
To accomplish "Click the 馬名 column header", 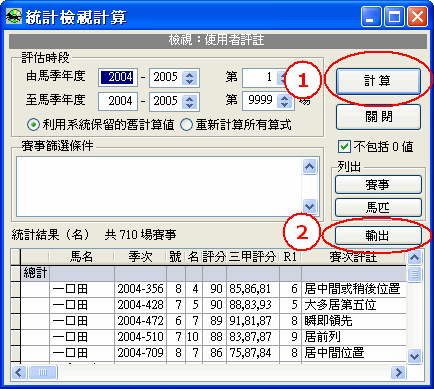I will [x=82, y=257].
